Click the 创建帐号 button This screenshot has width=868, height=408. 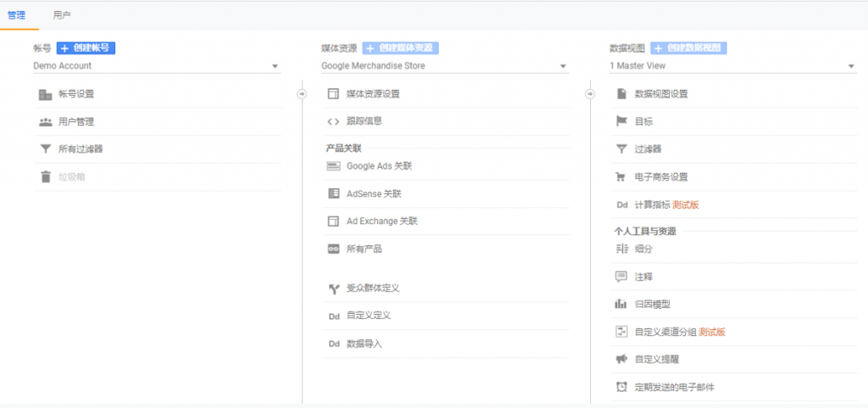point(86,48)
